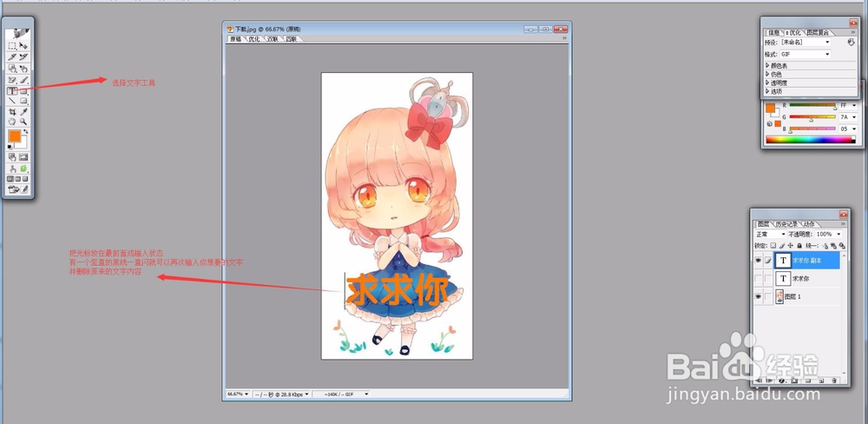Open the 历史记录 tab
The image size is (868, 424).
click(x=786, y=224)
